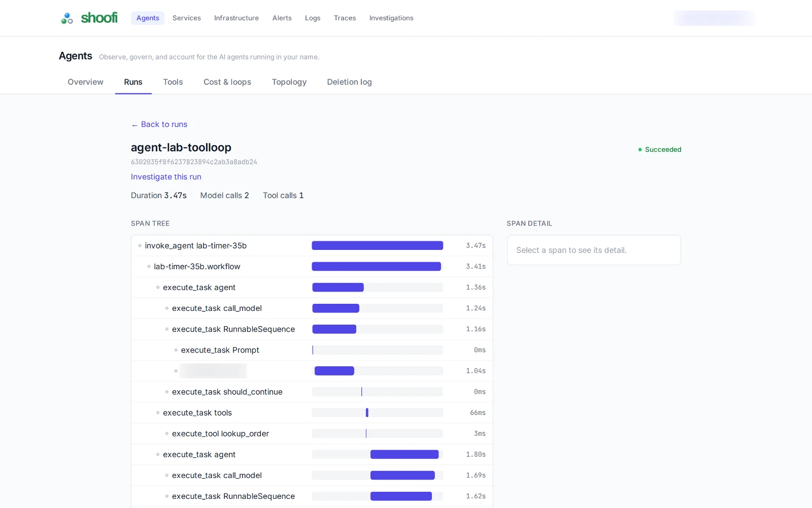
Task: Select the 1.69s execute_task call_model span
Action: pos(312,475)
